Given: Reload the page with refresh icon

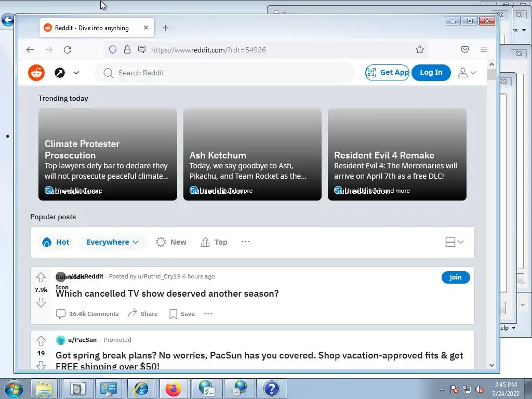Looking at the screenshot, I should click(68, 50).
